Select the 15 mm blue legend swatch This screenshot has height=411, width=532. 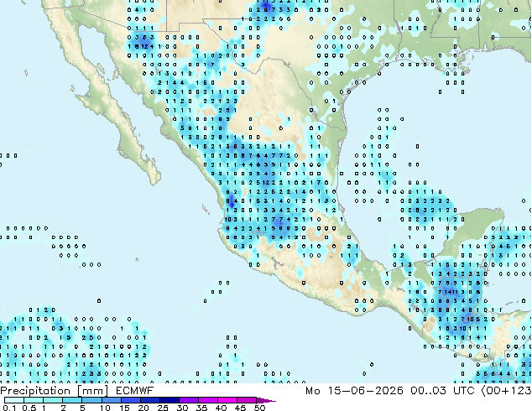point(131,400)
